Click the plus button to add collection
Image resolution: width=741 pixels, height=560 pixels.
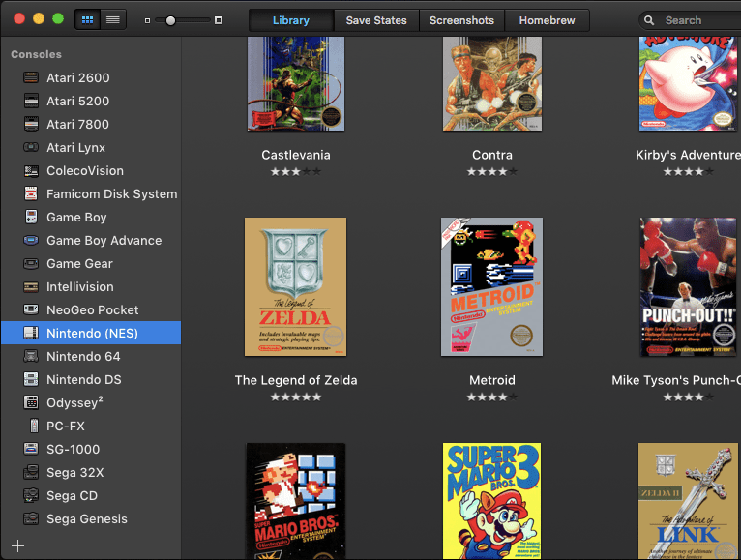[x=18, y=545]
